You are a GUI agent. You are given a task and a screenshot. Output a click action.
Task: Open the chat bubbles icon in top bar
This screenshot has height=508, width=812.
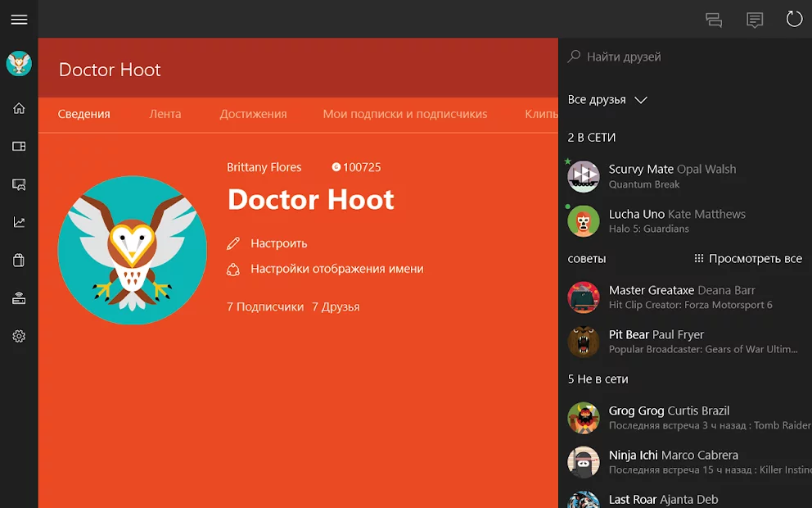(714, 20)
